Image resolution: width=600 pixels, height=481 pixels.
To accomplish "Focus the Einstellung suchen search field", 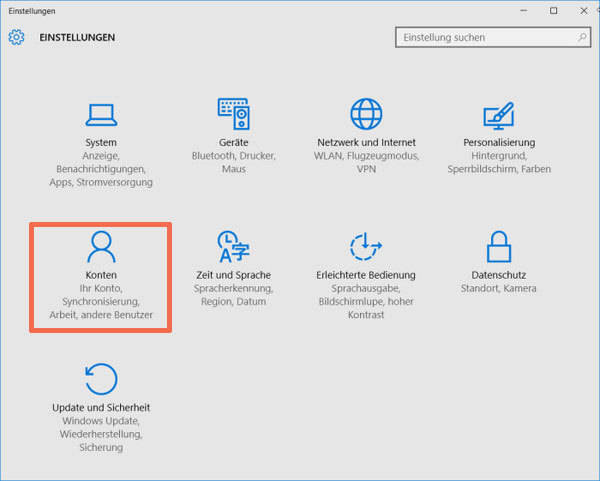I will coord(493,37).
